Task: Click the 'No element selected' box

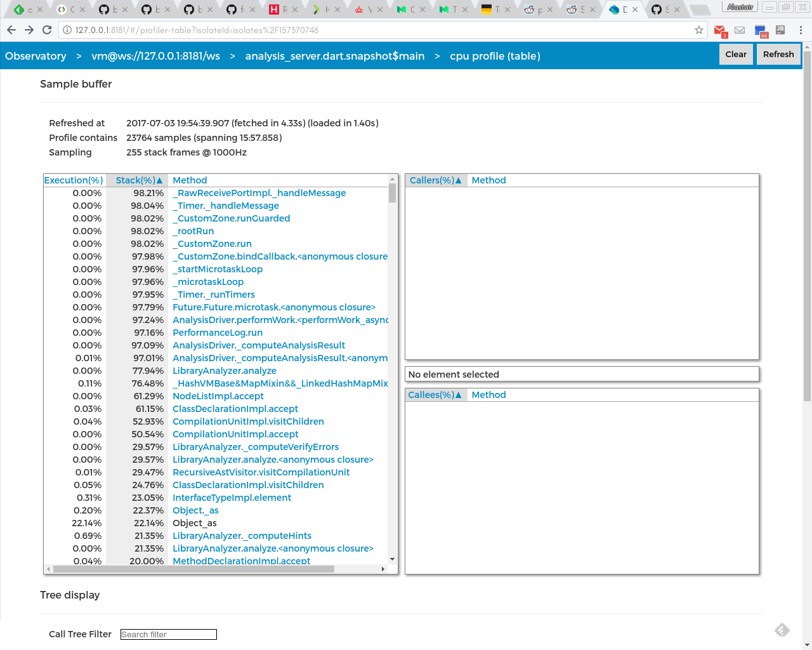Action: pos(582,375)
